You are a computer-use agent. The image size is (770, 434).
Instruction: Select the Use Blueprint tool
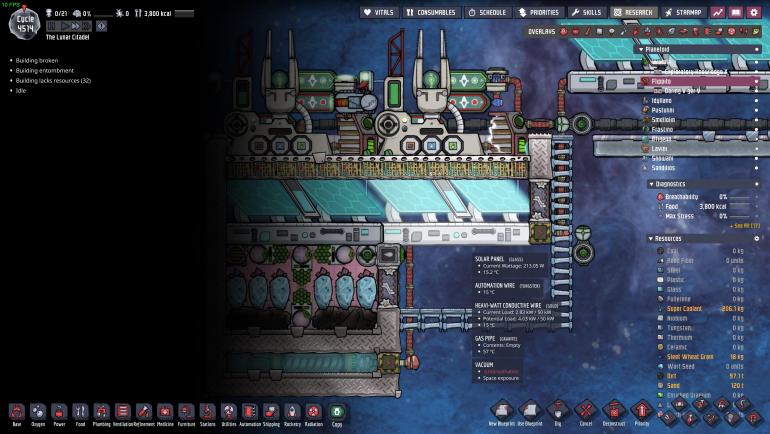530,412
